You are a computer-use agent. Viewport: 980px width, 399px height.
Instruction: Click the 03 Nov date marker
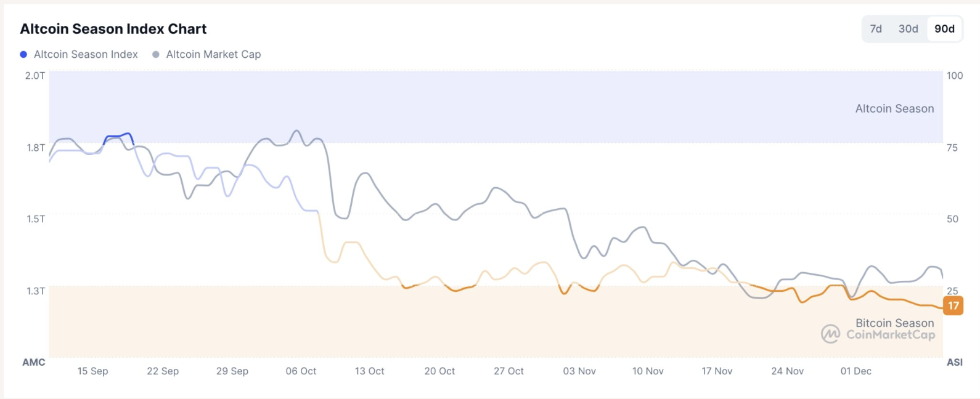(579, 371)
